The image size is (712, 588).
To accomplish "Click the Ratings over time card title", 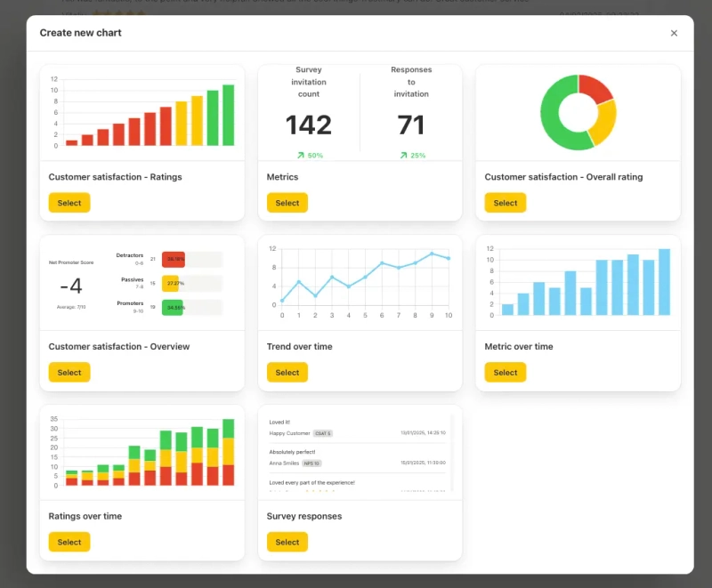I will click(85, 516).
